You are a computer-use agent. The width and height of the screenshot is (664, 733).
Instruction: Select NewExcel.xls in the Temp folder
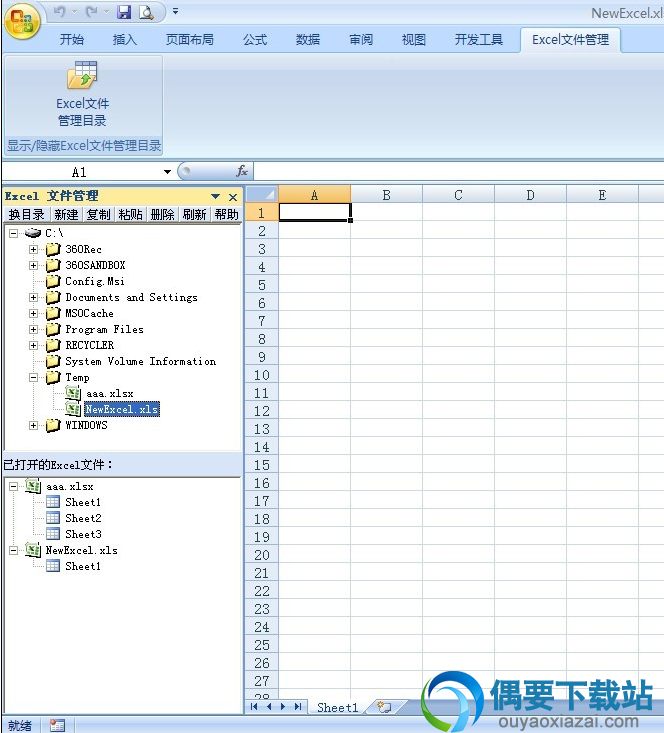click(122, 409)
